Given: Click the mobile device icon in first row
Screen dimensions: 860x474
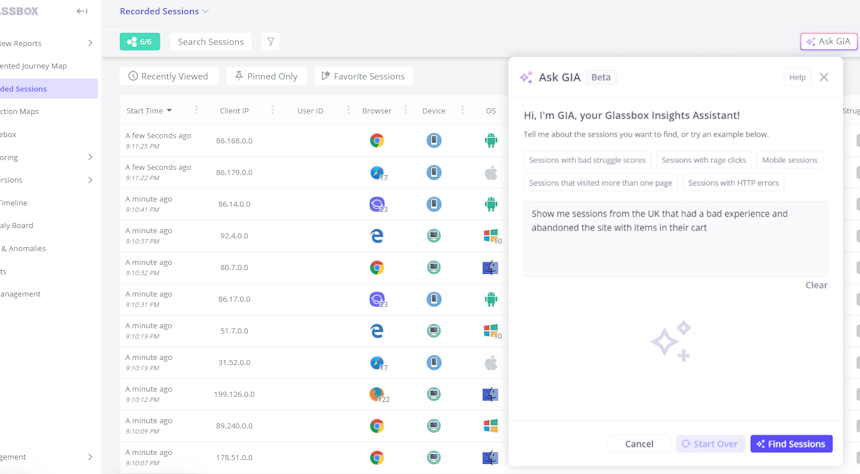Looking at the screenshot, I should (434, 141).
